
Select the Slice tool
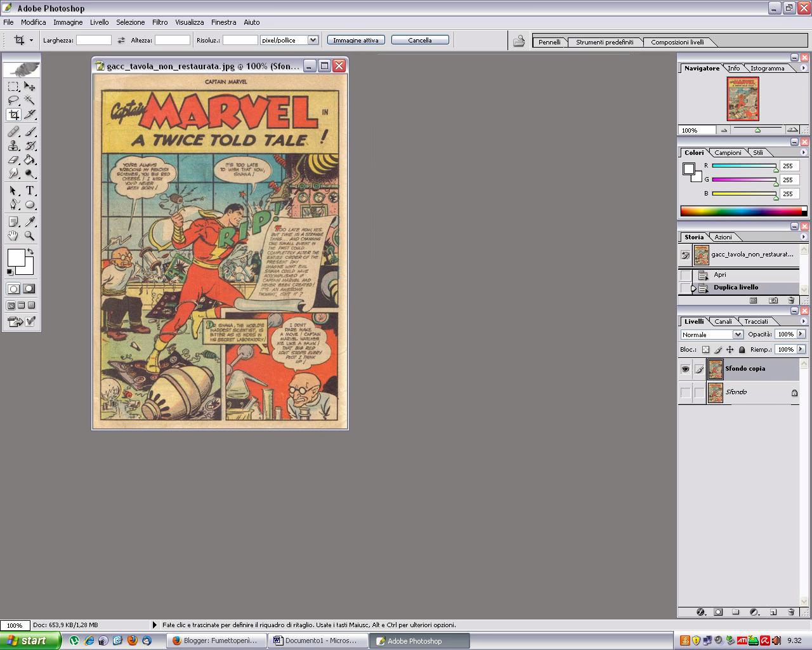tap(30, 114)
